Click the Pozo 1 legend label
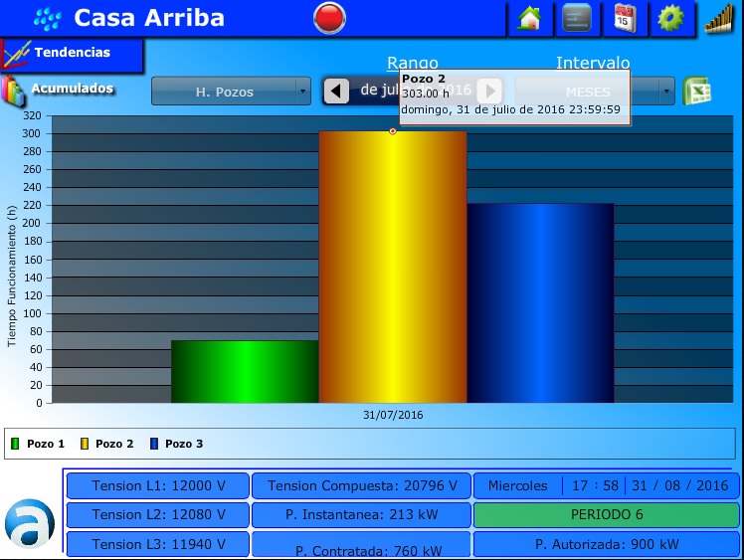The width and height of the screenshot is (744, 560). click(x=46, y=444)
